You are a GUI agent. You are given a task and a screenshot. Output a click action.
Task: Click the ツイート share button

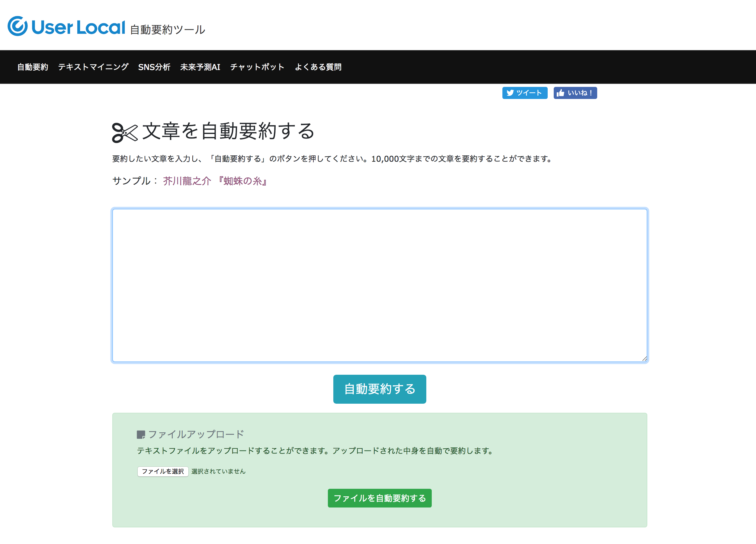[x=525, y=93]
